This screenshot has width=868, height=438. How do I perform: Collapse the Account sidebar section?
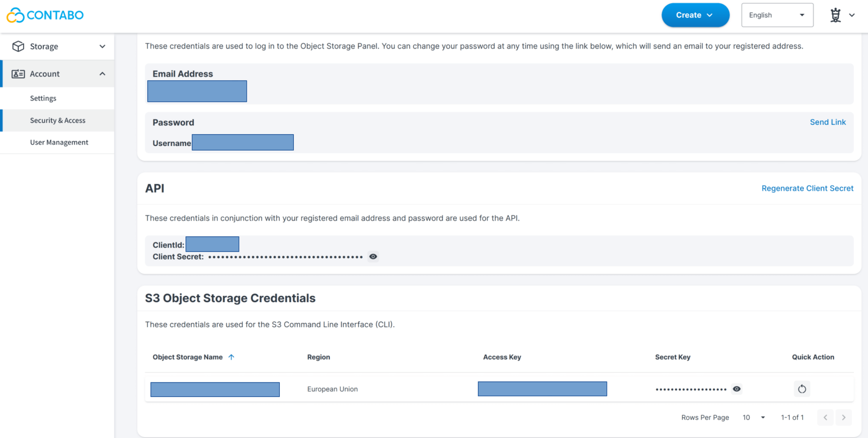[102, 74]
